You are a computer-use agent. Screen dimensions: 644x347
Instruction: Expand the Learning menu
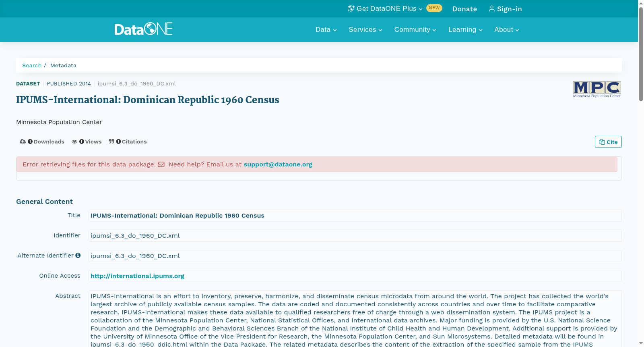[x=465, y=29]
